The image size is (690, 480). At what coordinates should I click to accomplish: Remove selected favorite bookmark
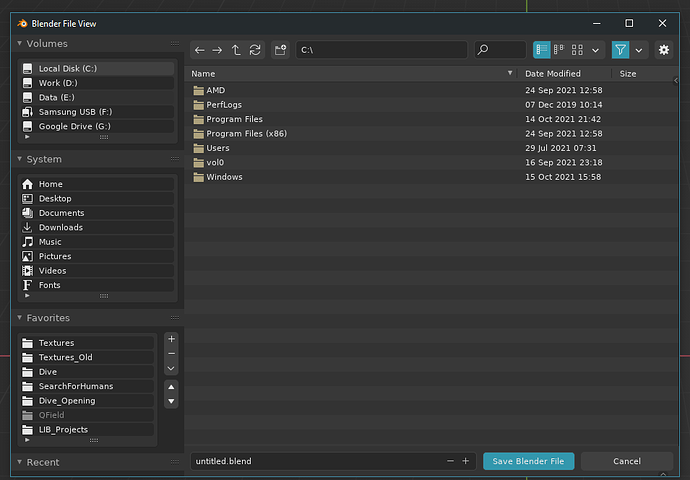(171, 354)
